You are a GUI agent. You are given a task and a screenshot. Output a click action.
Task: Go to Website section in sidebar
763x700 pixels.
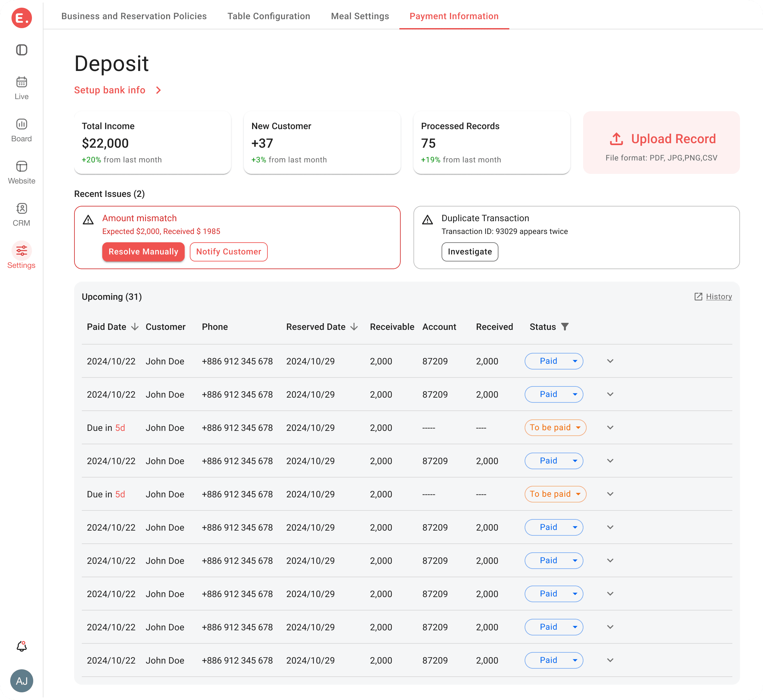coord(22,173)
